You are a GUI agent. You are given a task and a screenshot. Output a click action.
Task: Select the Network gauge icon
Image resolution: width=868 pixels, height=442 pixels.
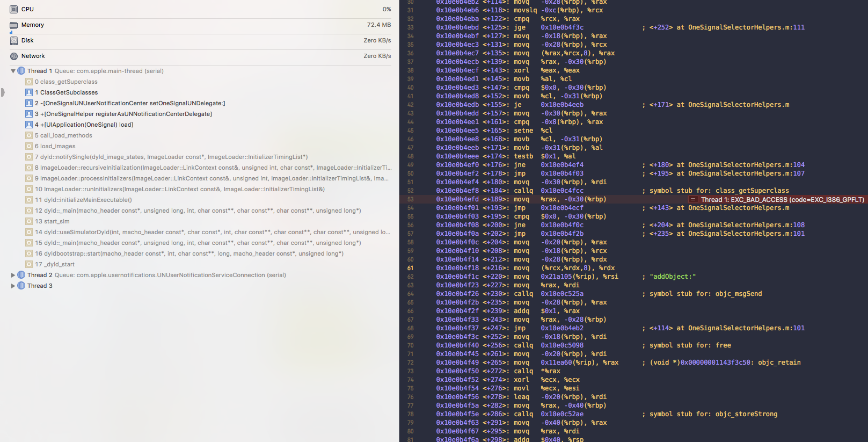coord(14,56)
